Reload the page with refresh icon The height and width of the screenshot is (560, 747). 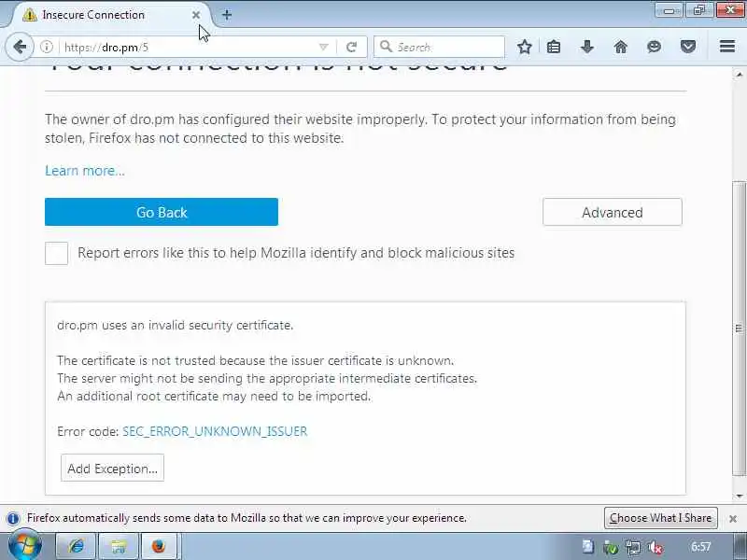click(x=352, y=47)
